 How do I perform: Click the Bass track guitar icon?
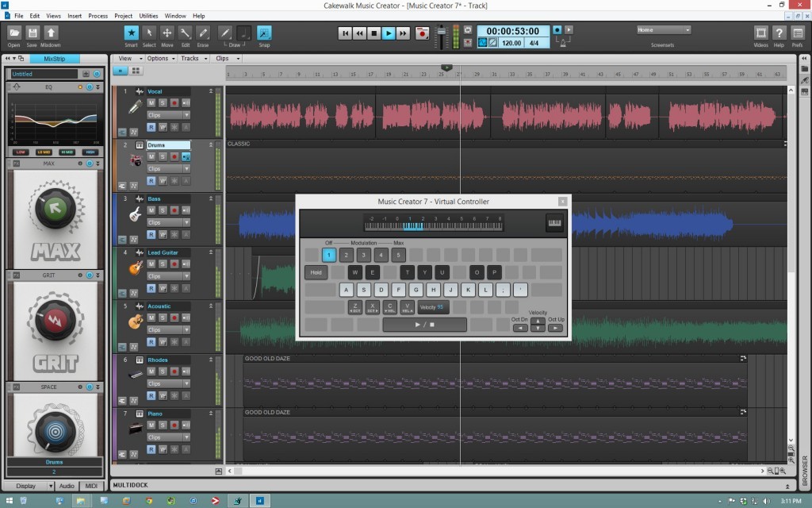click(x=135, y=214)
